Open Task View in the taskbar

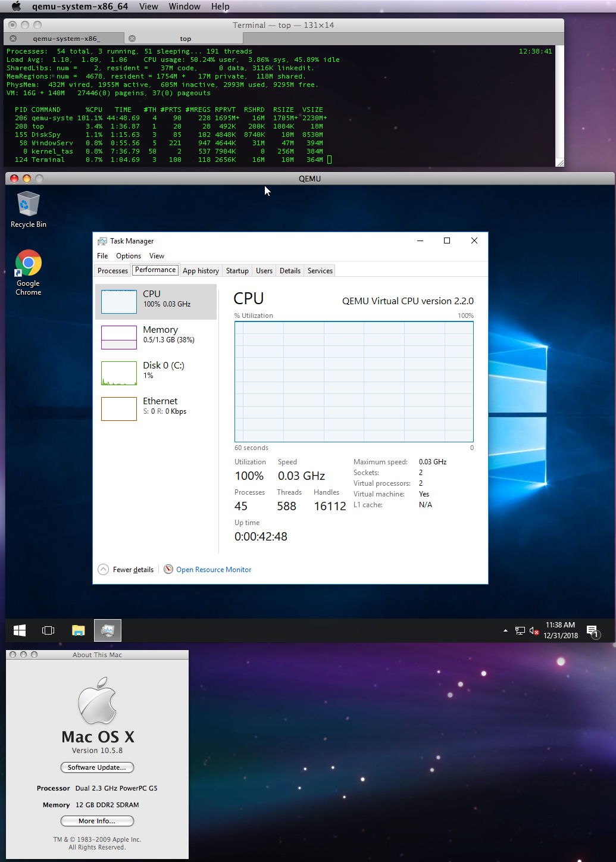(48, 630)
